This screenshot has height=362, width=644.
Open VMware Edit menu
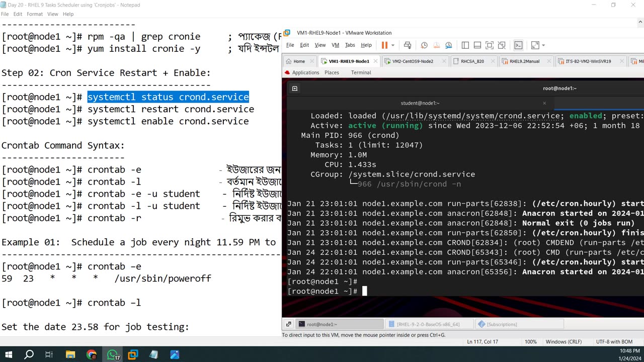click(x=304, y=45)
